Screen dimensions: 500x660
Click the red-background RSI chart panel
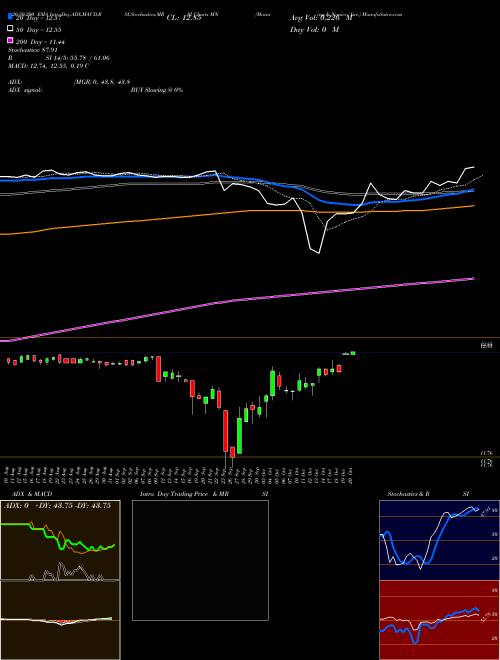point(439,620)
